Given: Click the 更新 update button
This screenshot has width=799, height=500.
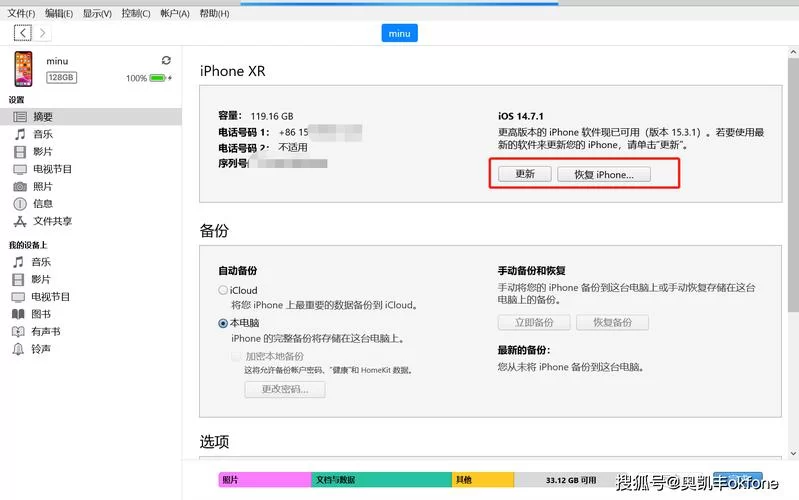Looking at the screenshot, I should click(525, 174).
